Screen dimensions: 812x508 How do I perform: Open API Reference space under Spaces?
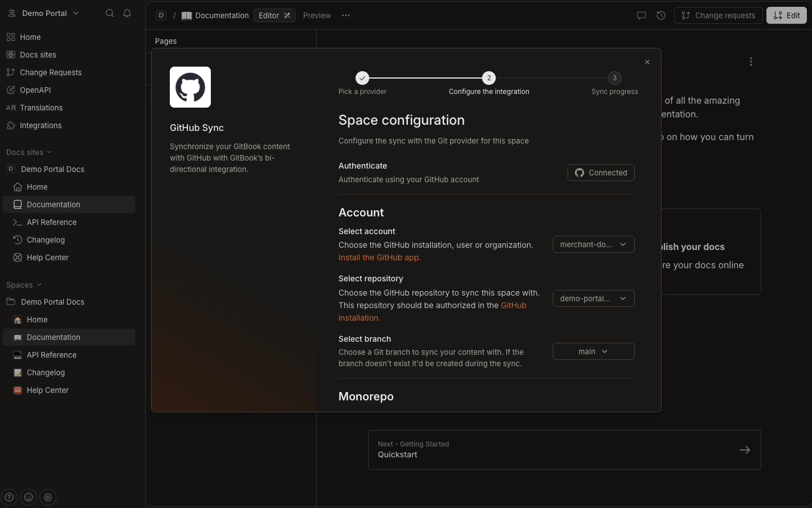tap(68, 355)
